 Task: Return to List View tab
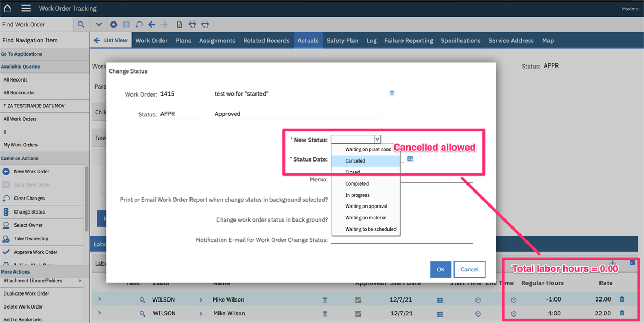111,41
